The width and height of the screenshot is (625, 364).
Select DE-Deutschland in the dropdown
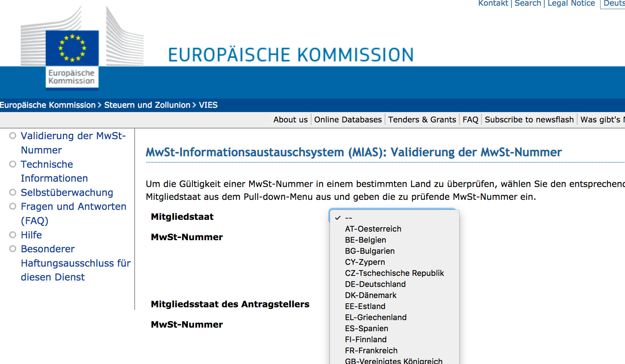(x=395, y=284)
